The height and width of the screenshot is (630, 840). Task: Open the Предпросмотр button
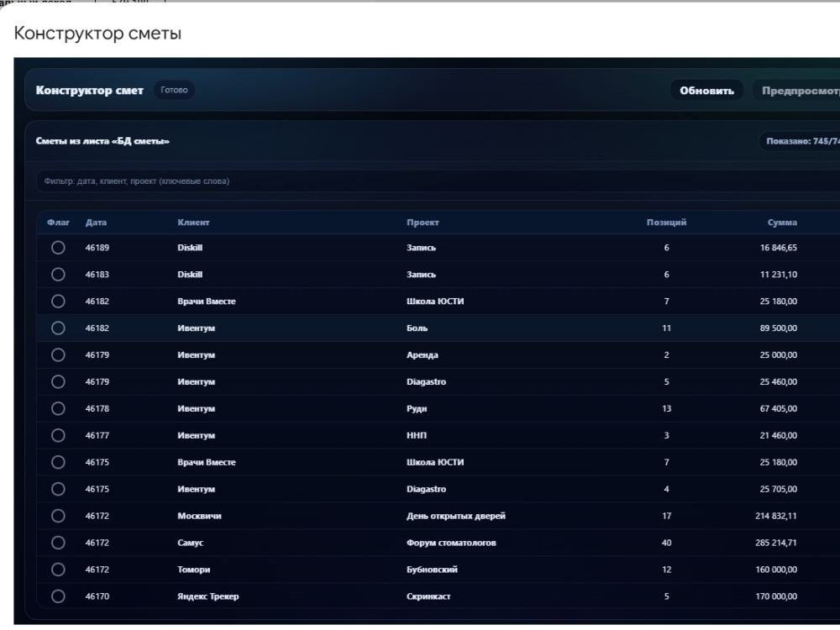tap(796, 91)
